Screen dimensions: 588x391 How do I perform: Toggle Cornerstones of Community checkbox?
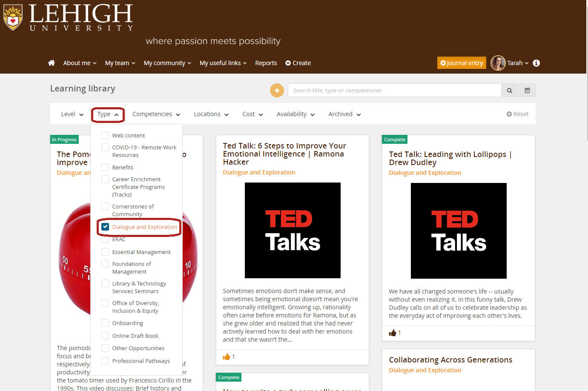tap(105, 206)
